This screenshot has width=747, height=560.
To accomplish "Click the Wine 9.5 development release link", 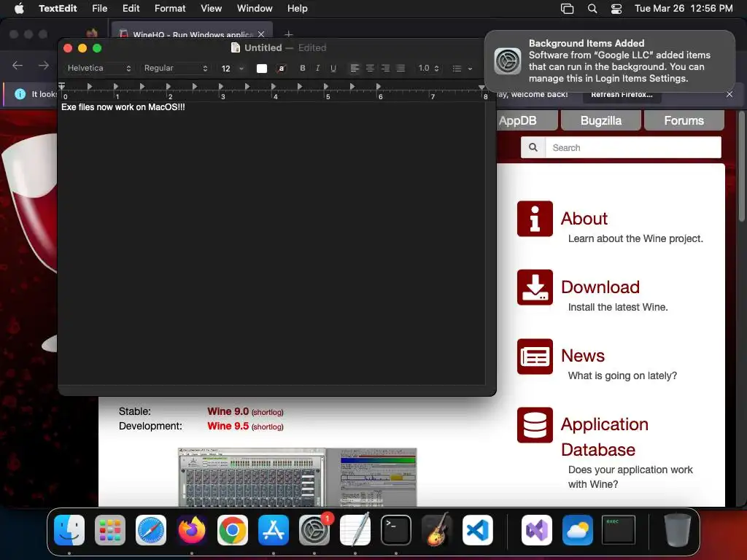I will (x=228, y=426).
